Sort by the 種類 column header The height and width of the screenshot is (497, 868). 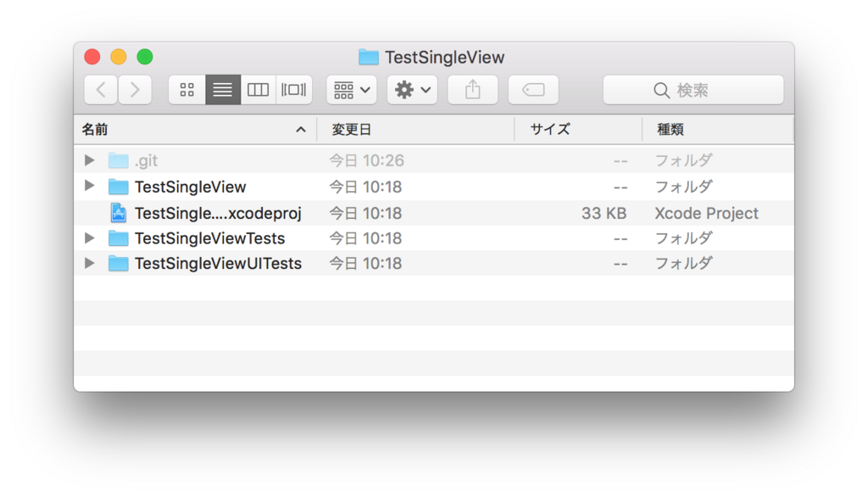coord(718,130)
